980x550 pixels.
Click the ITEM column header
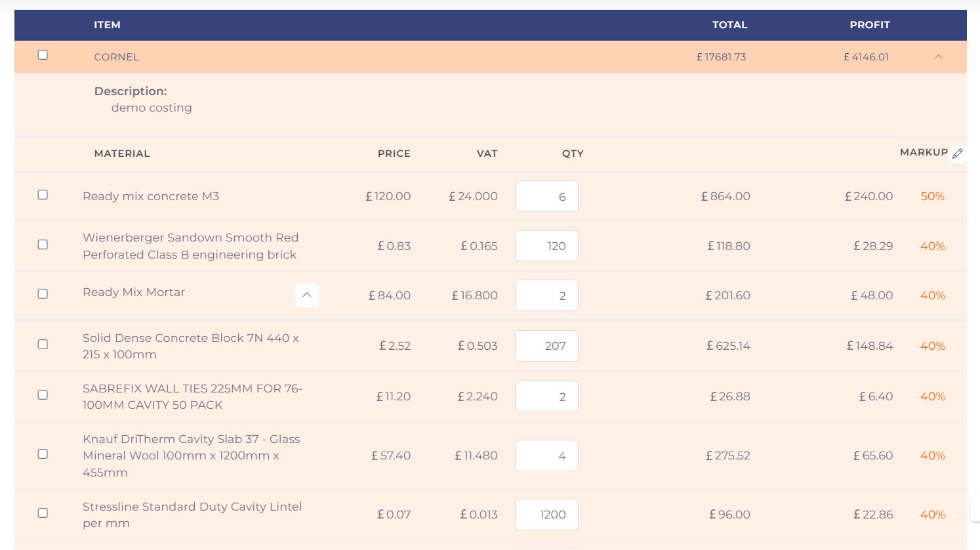(107, 25)
